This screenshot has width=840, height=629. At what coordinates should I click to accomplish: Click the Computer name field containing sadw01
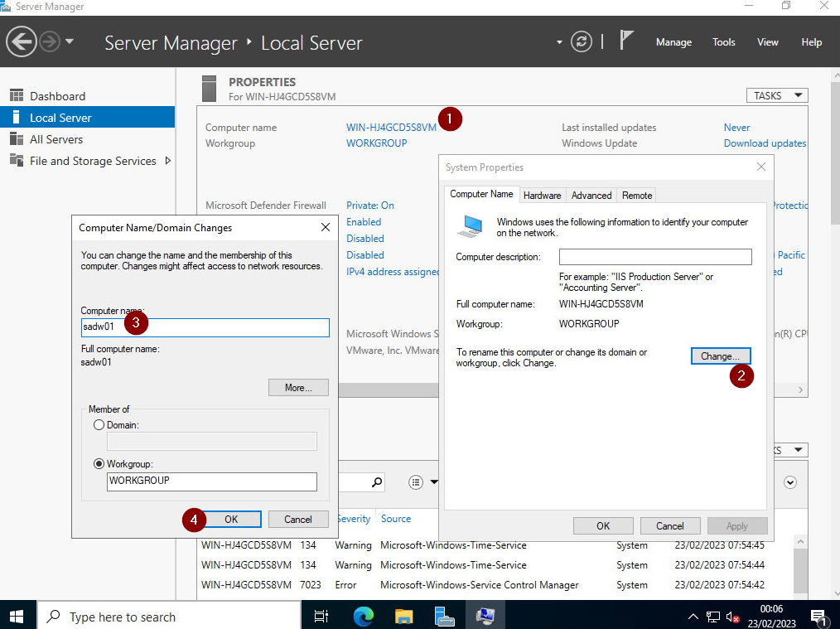(205, 327)
